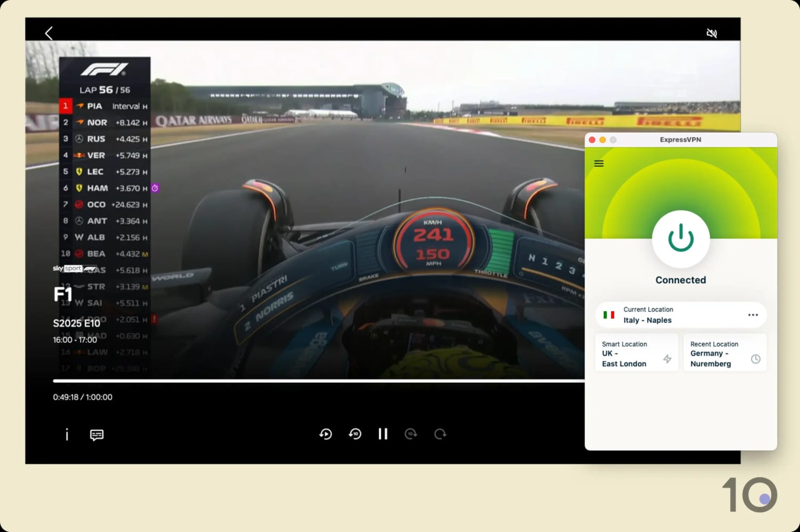Click the Italian flag in Current Location

coord(609,315)
